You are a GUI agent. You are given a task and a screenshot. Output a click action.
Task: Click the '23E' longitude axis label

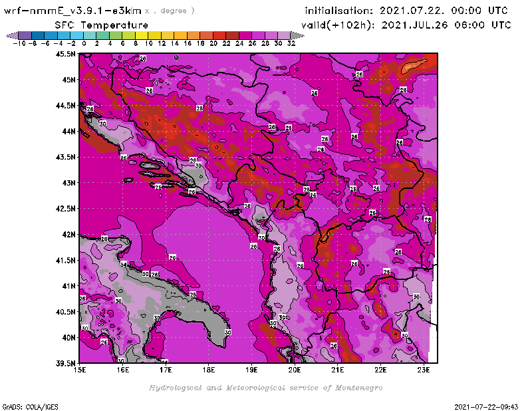[424, 370]
